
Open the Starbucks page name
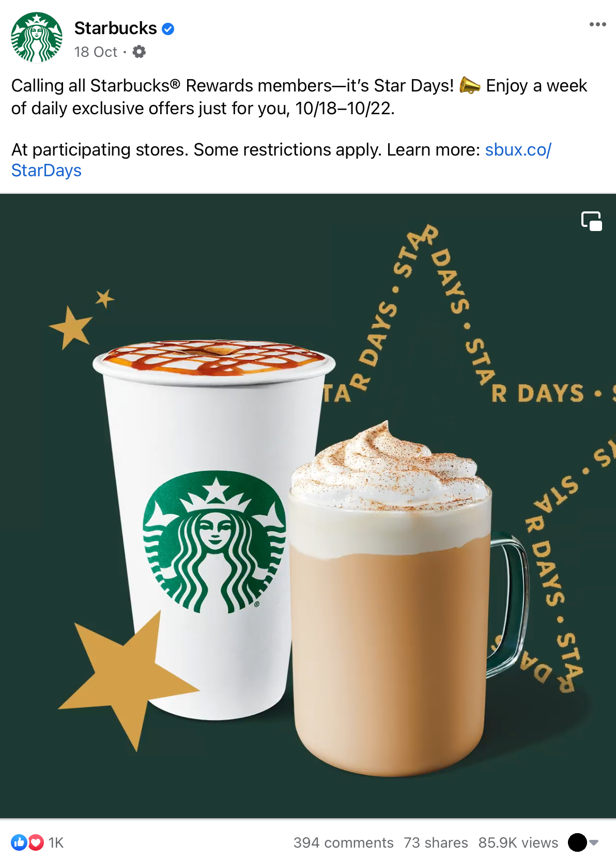[116, 28]
